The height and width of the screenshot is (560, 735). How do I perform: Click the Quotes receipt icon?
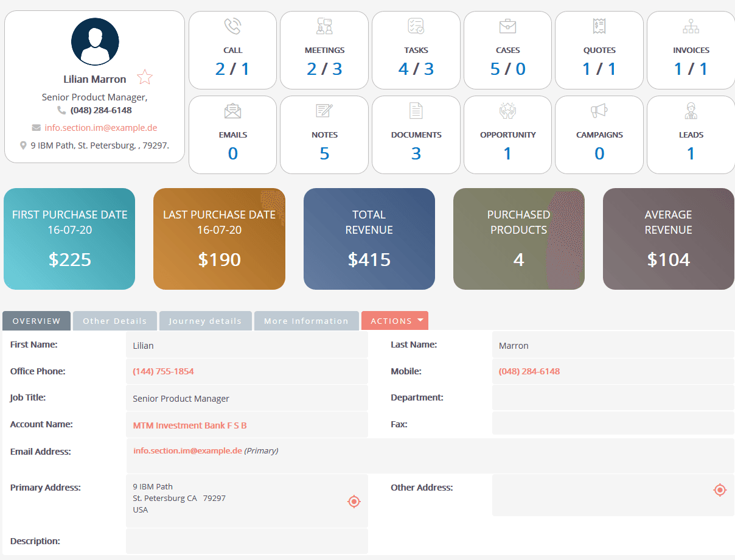click(599, 26)
